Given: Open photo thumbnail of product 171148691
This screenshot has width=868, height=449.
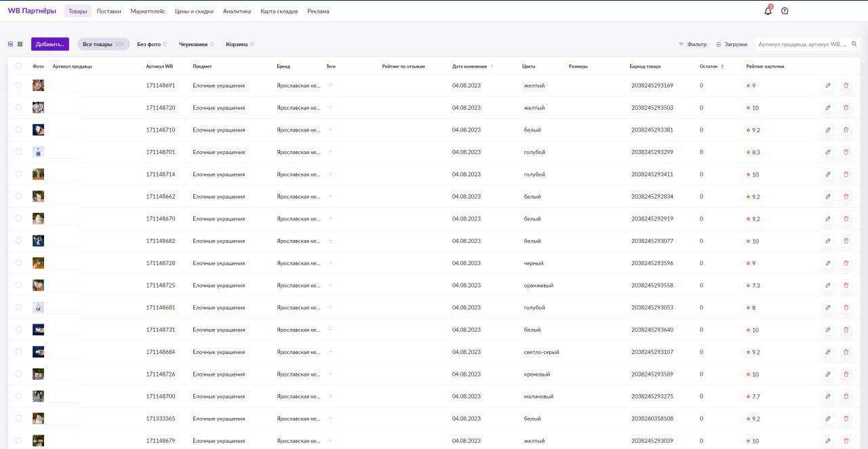Looking at the screenshot, I should point(38,85).
